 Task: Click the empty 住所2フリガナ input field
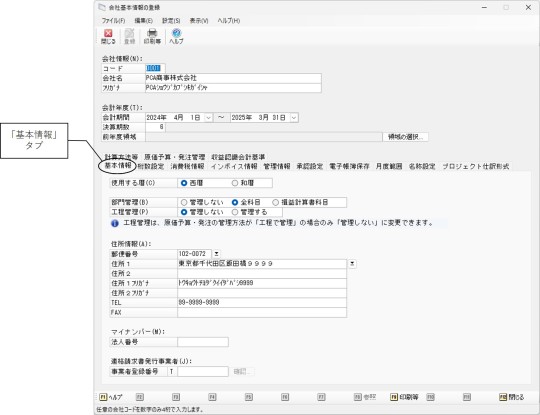tap(262, 293)
